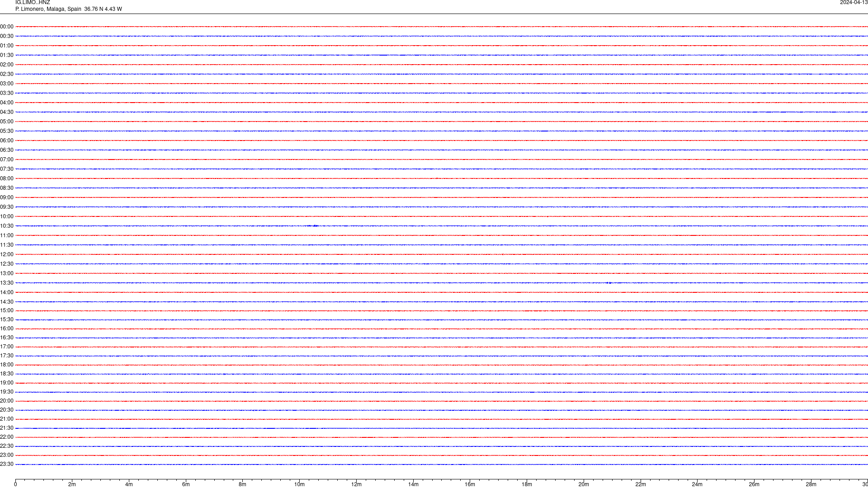Select the 11:00 time row label
868x488 pixels.
click(x=7, y=235)
